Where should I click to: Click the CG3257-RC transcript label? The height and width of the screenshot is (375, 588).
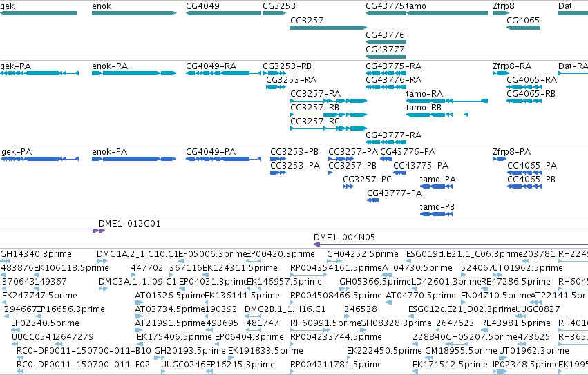click(315, 122)
